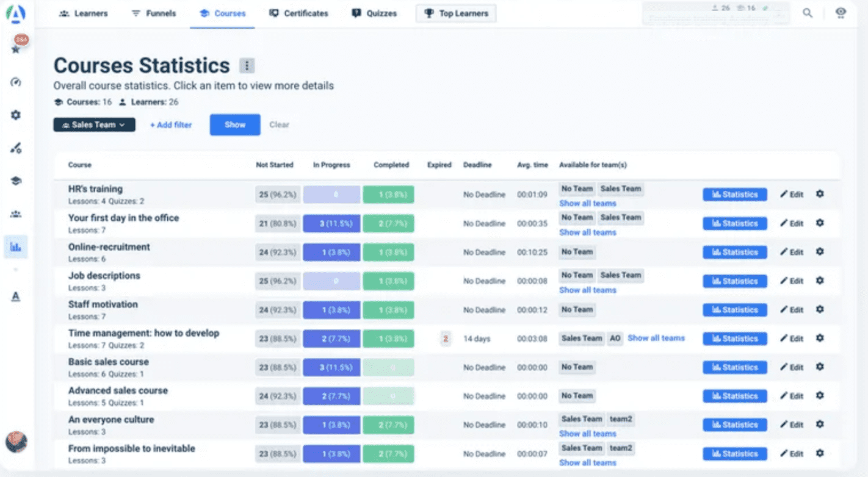The height and width of the screenshot is (477, 868).
Task: Click the Completed bar for HR's training
Action: tap(388, 195)
